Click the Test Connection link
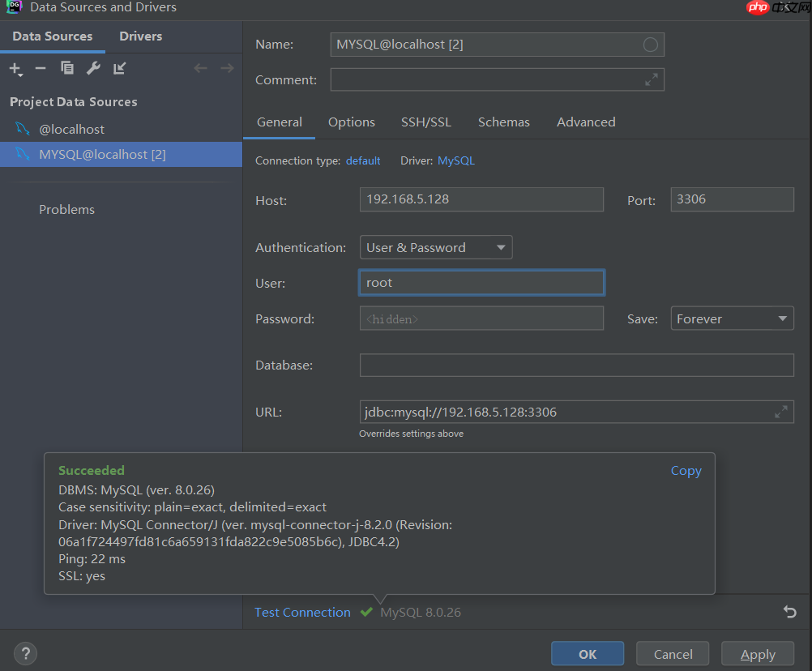Viewport: 812px width, 671px height. pos(302,612)
